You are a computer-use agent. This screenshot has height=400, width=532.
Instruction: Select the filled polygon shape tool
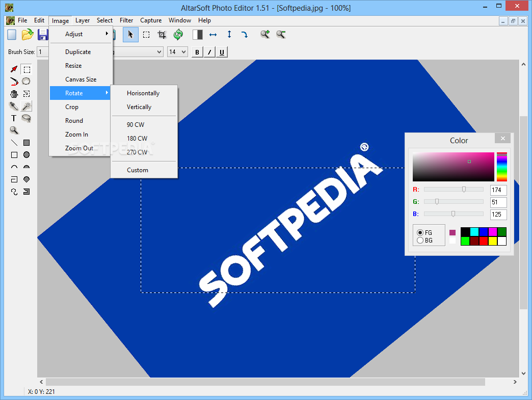pos(26,179)
